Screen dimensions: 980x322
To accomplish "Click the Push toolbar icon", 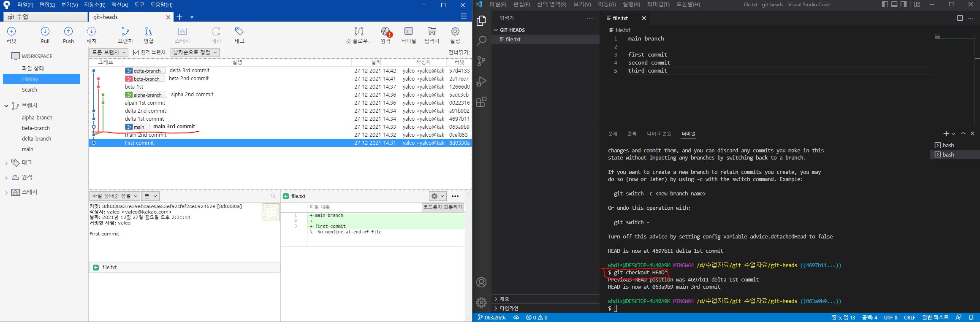I will coord(68,35).
